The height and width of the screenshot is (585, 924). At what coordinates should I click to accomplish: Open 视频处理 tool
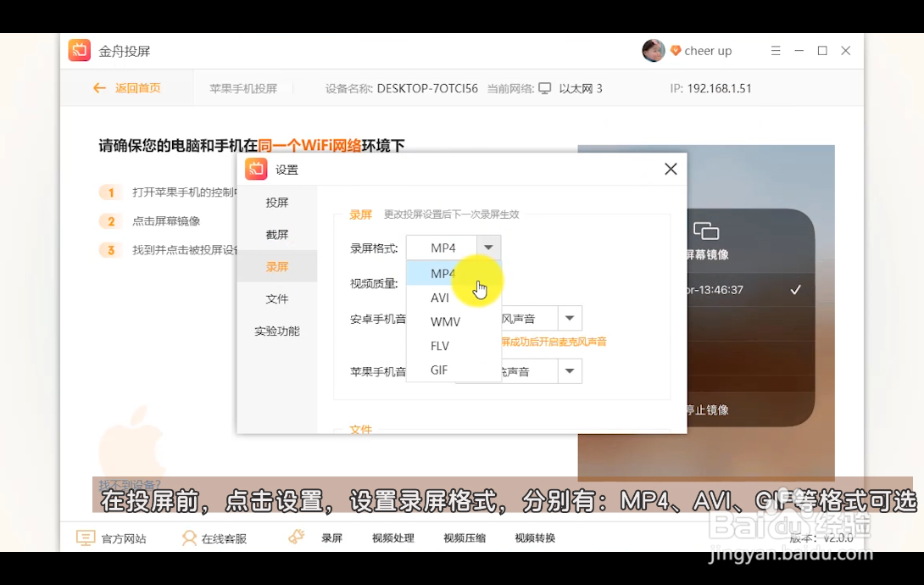tap(393, 538)
